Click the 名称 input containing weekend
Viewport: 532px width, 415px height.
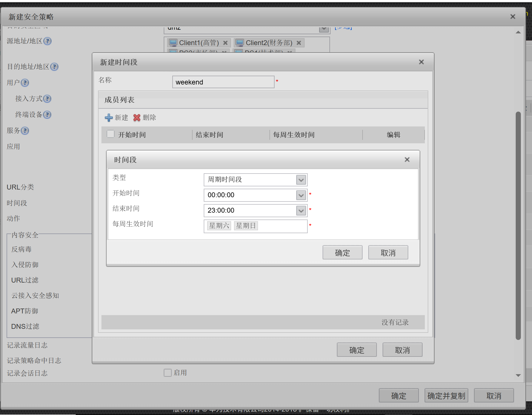click(223, 82)
